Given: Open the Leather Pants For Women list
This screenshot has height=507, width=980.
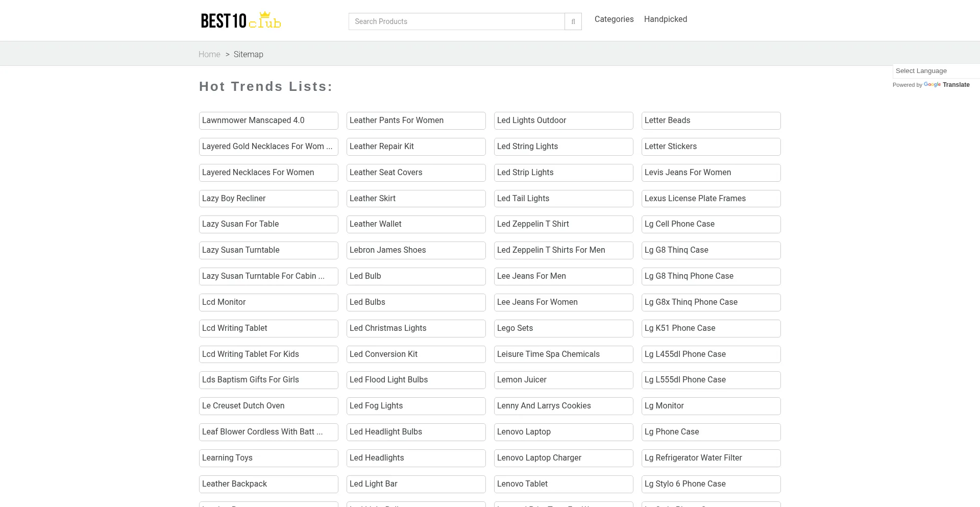Looking at the screenshot, I should tap(415, 120).
